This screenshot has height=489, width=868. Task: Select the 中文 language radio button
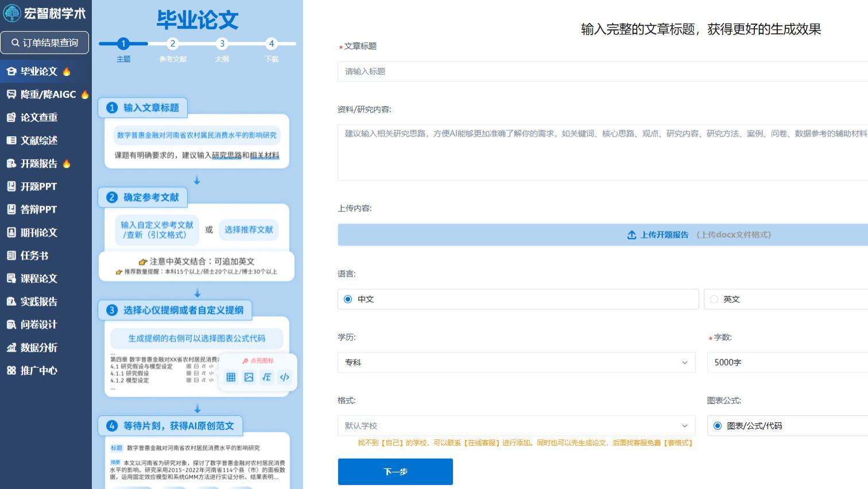pyautogui.click(x=347, y=299)
